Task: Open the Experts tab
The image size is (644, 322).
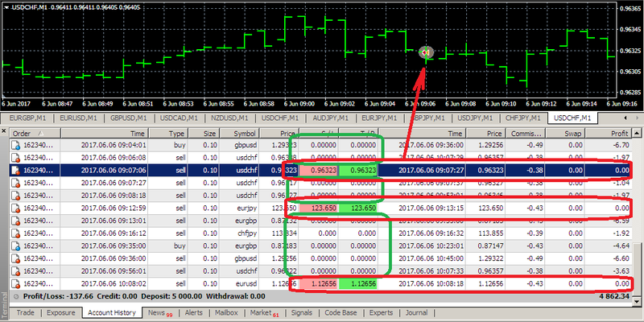Action: [x=381, y=312]
